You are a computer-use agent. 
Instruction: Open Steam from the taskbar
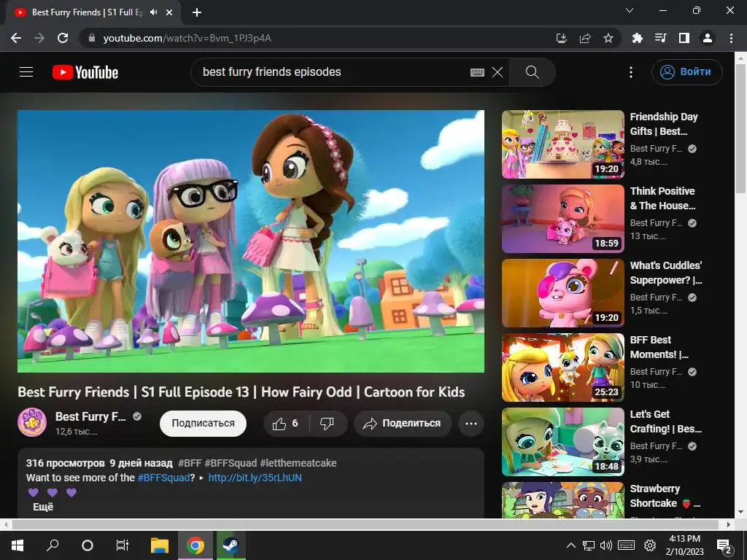pyautogui.click(x=231, y=545)
